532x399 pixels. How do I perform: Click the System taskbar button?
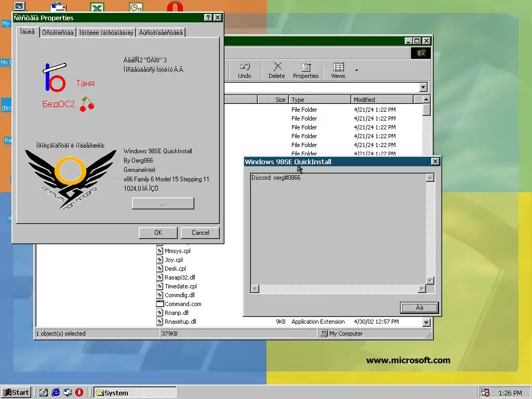tap(135, 393)
